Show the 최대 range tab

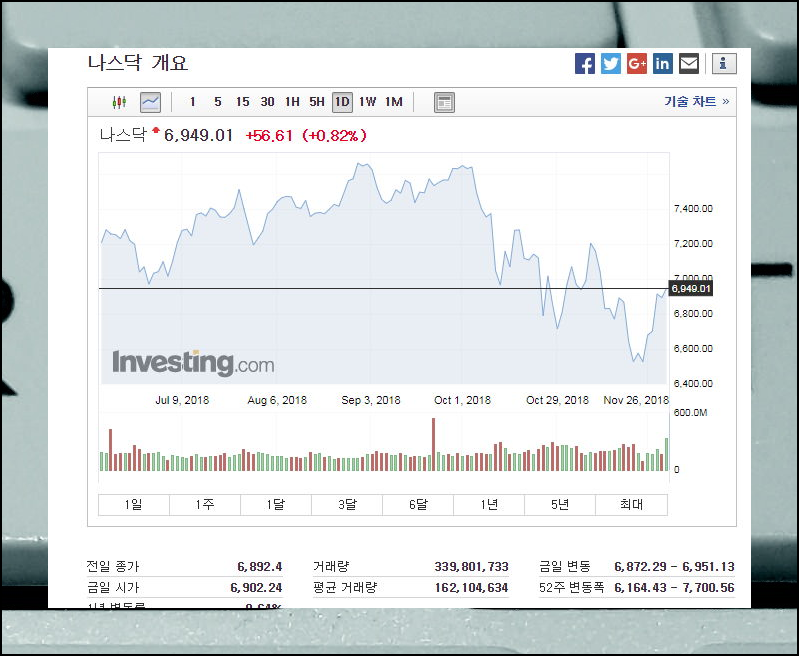(x=631, y=505)
